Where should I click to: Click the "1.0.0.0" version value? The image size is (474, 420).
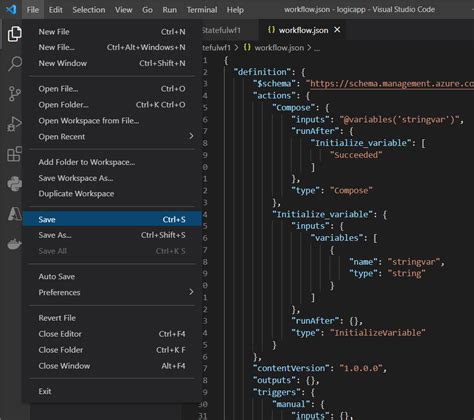pyautogui.click(x=361, y=368)
